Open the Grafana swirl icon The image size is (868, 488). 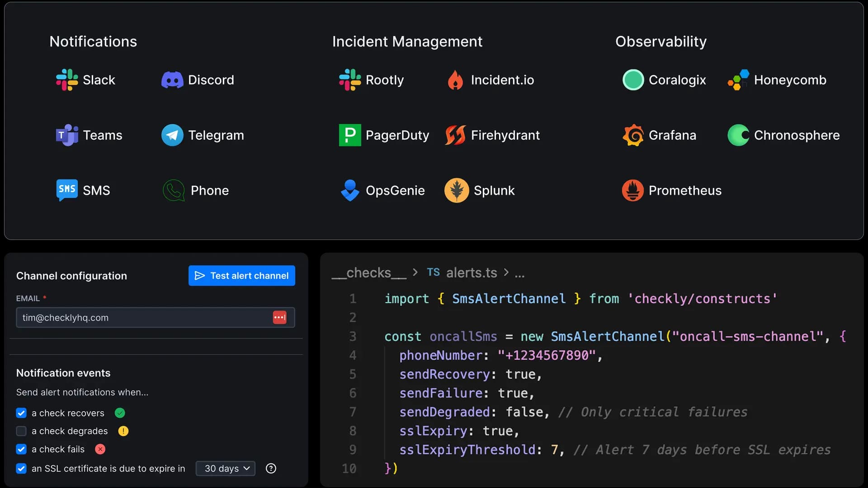pos(633,135)
